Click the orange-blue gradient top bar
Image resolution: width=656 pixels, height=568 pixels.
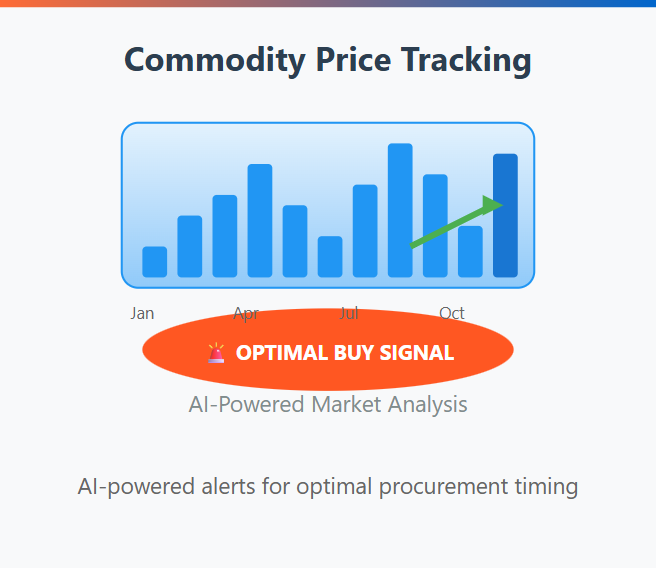point(328,3)
